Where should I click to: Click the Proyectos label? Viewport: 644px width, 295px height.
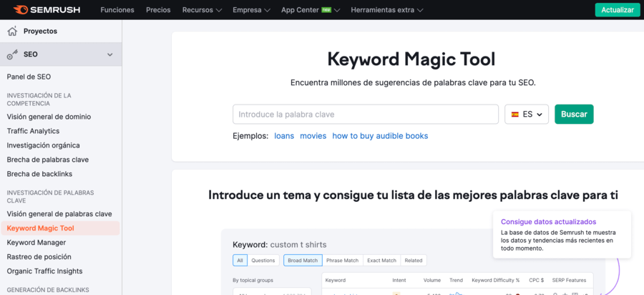pyautogui.click(x=40, y=32)
